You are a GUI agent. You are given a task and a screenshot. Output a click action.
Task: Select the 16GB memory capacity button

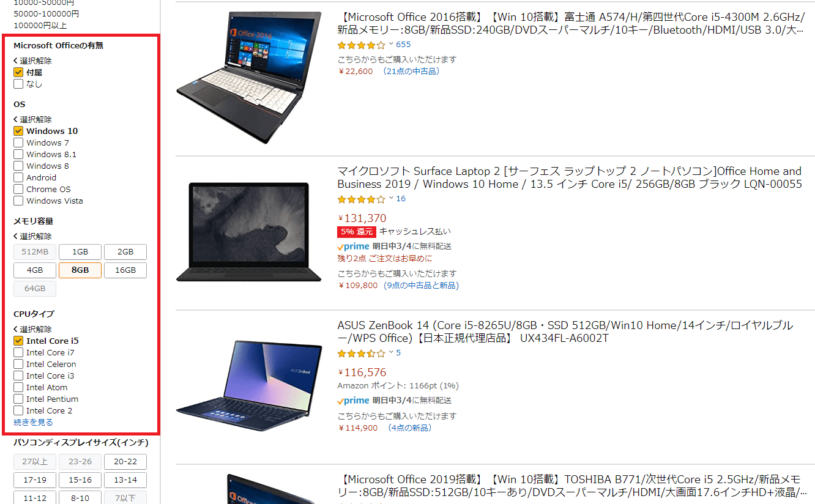tap(125, 270)
